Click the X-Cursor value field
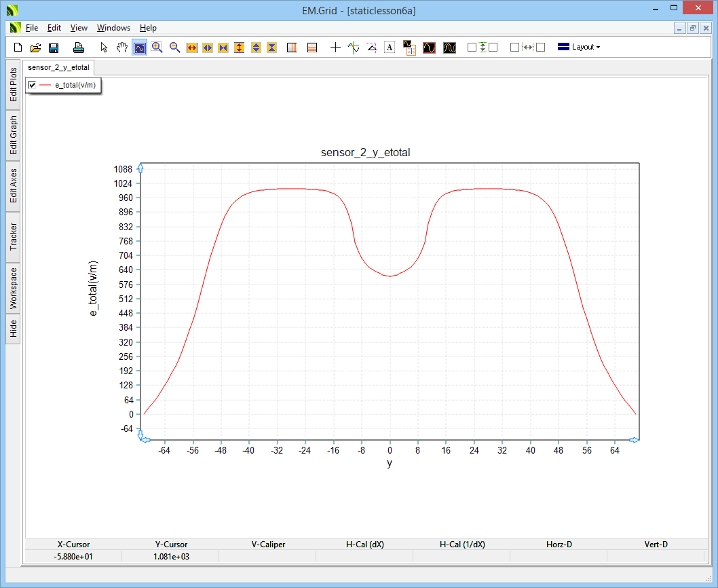This screenshot has width=718, height=588. pos(73,557)
